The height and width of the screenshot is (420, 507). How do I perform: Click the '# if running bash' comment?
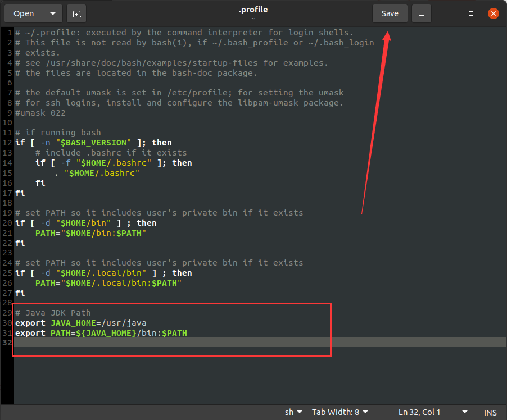pos(58,133)
